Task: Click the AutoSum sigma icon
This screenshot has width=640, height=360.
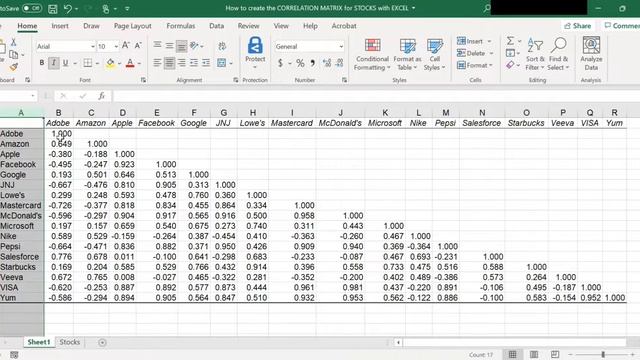Action: click(510, 41)
